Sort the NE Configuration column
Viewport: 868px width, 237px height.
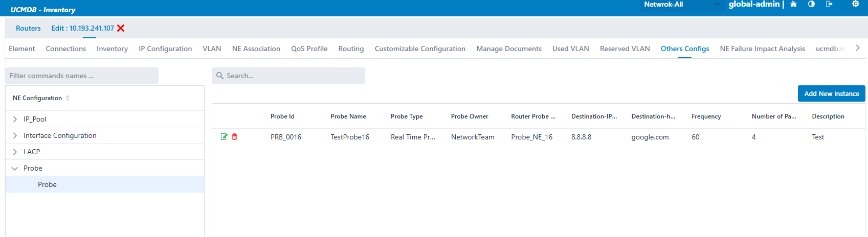(x=68, y=98)
